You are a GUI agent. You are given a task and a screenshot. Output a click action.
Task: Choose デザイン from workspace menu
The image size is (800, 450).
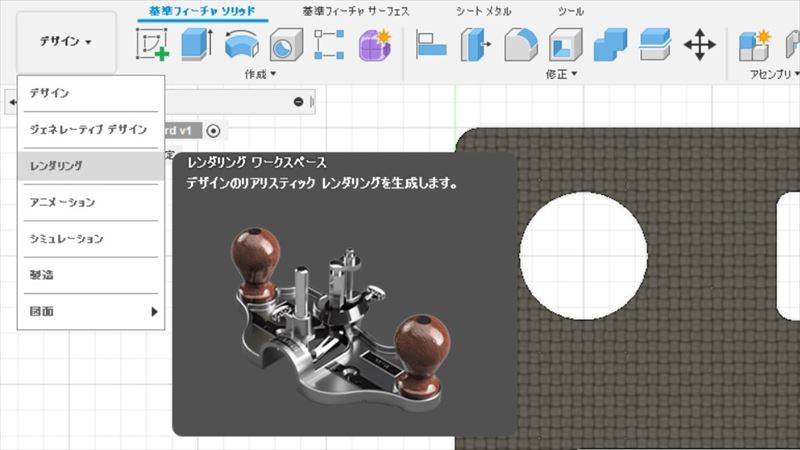click(x=91, y=93)
